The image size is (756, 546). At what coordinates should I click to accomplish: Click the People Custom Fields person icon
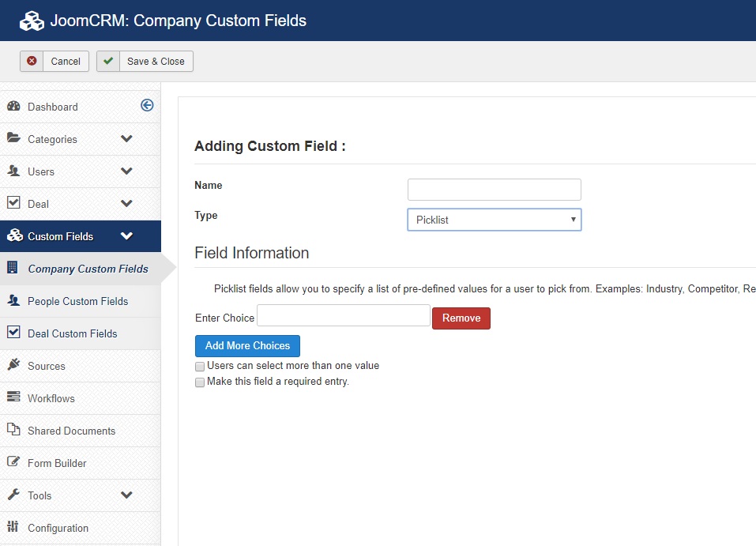pyautogui.click(x=14, y=300)
